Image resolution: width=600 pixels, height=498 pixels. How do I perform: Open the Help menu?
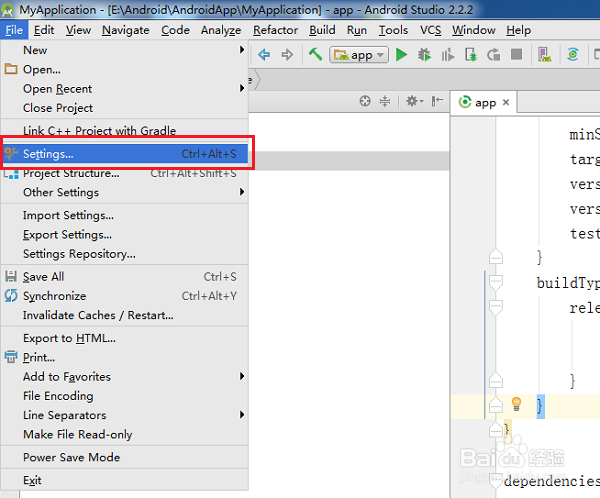[x=518, y=30]
